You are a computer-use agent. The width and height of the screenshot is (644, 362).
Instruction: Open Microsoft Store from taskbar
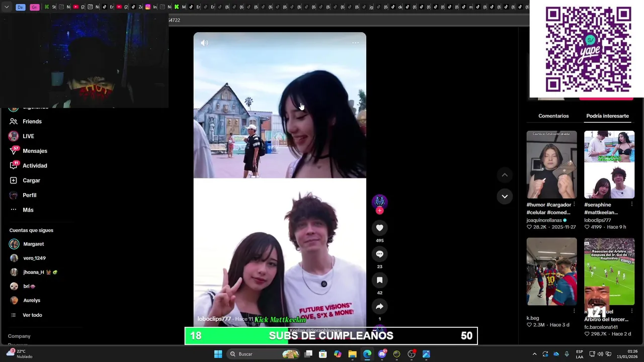(x=323, y=354)
